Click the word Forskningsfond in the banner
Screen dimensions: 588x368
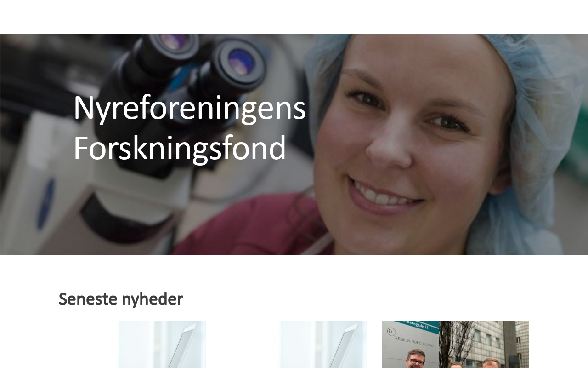(x=180, y=148)
